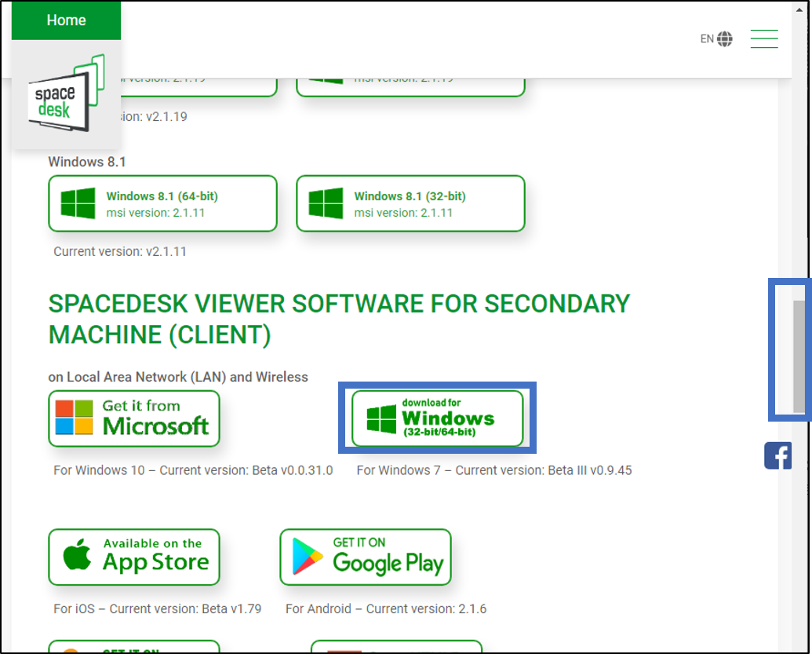Click the page scrollbar thumb

(799, 356)
